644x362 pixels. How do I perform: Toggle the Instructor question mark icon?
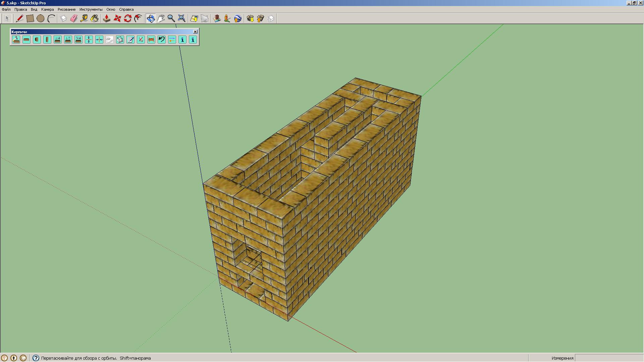click(36, 358)
